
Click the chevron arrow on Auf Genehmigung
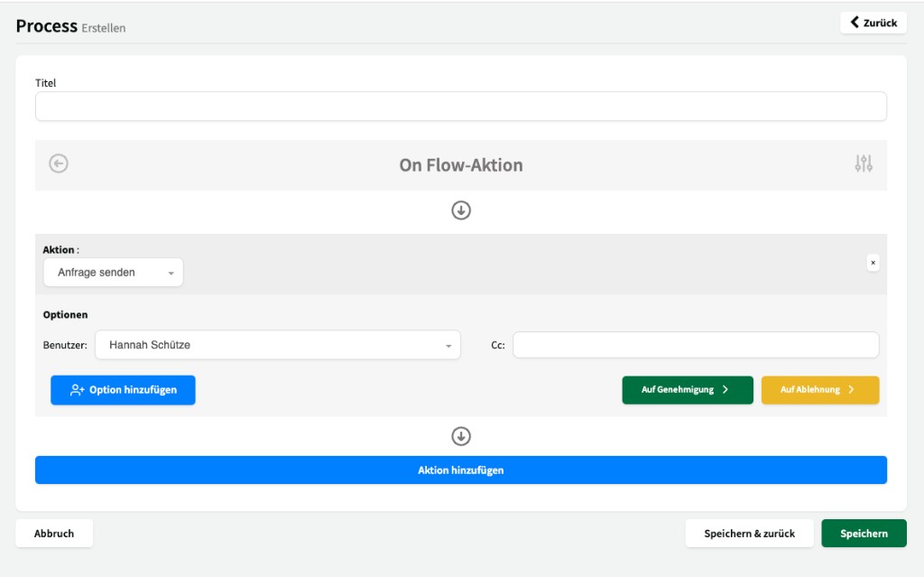point(725,390)
